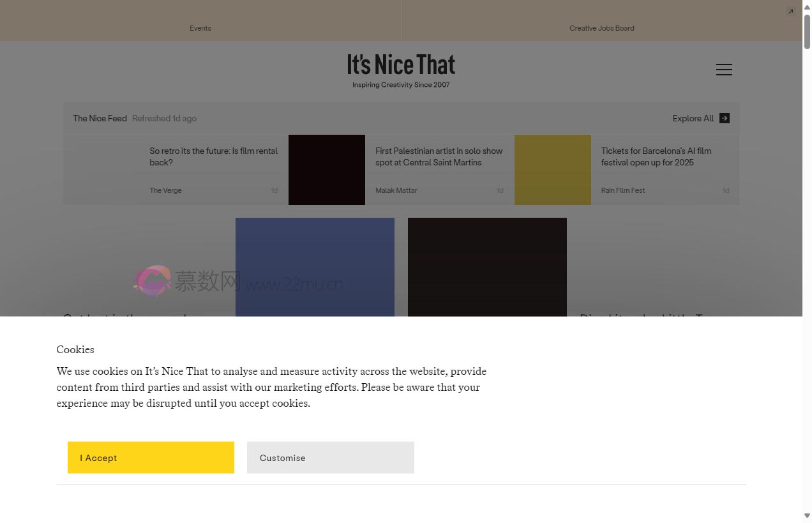Open the film rental article headline

pos(213,156)
